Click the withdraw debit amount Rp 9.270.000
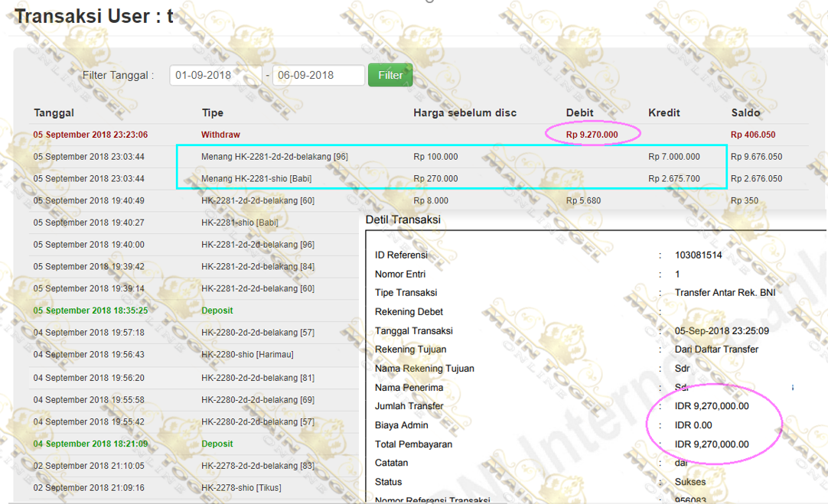Viewport: 828px width, 504px height. [x=592, y=135]
